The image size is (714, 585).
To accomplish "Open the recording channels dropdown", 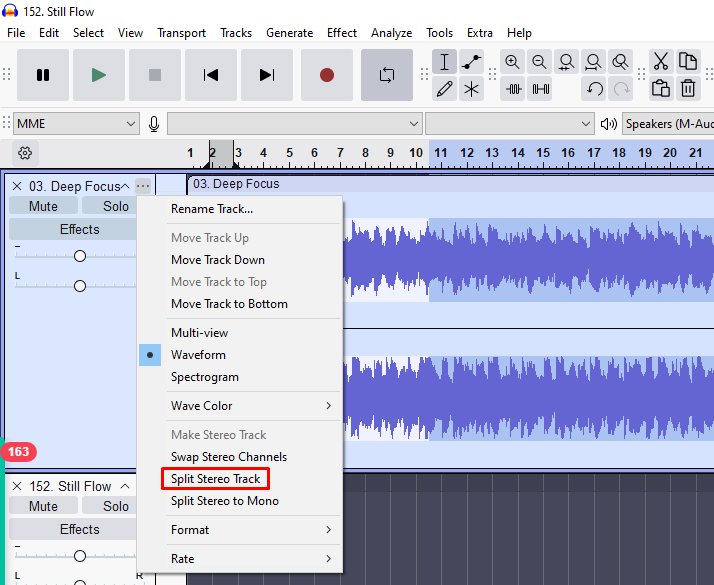I will pos(510,124).
